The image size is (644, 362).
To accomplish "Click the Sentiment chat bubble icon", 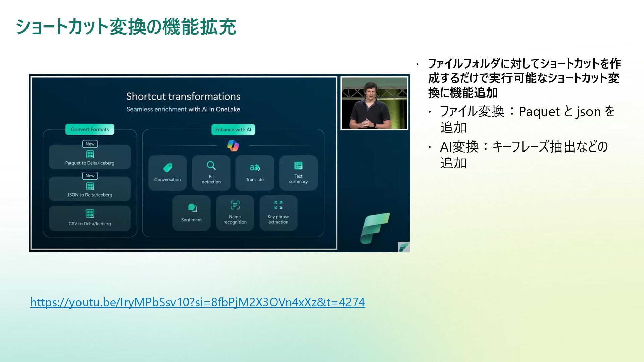I will point(192,208).
